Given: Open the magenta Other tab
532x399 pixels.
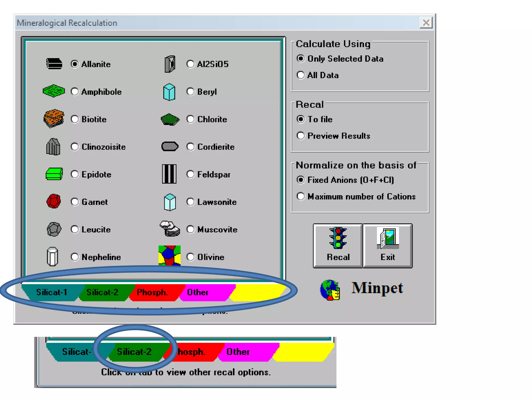Looking at the screenshot, I should [x=198, y=292].
